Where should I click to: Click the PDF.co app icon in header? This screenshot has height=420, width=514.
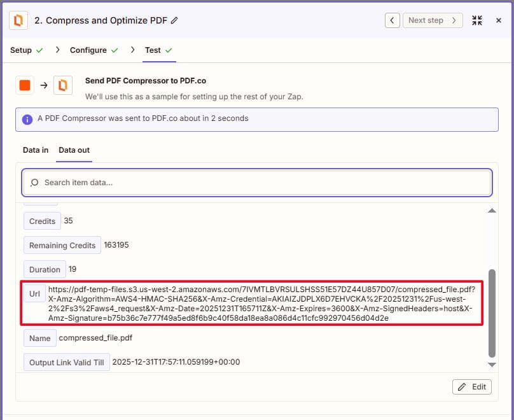coord(19,20)
